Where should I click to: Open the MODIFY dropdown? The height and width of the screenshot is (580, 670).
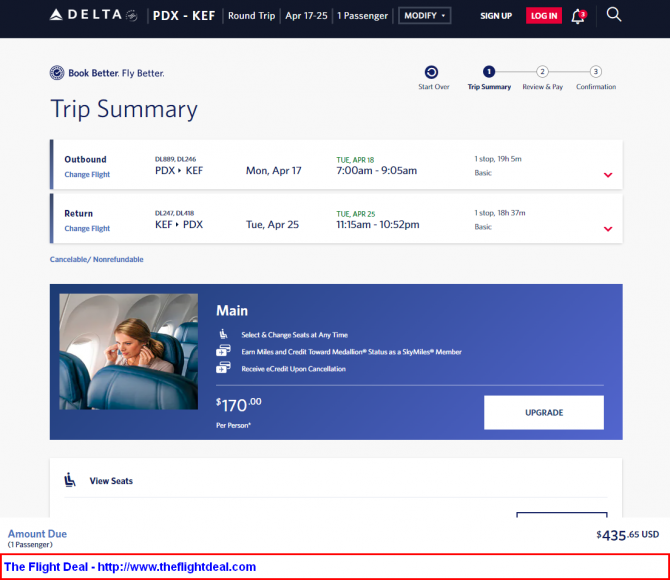pos(424,16)
